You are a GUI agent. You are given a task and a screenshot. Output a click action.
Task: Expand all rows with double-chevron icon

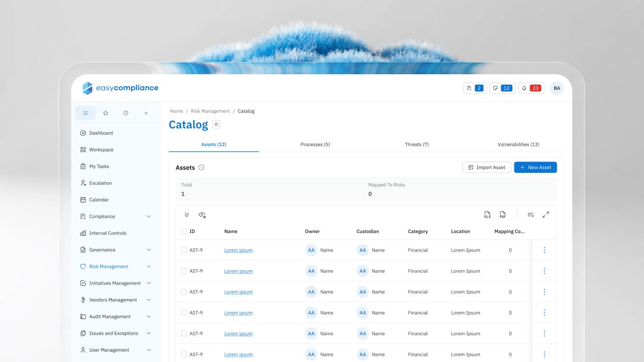pos(187,215)
